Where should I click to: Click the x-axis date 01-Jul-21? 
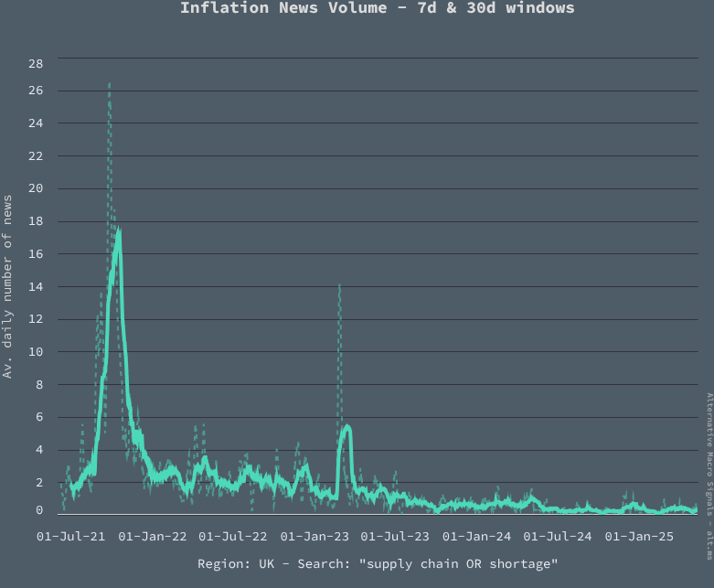pos(70,537)
